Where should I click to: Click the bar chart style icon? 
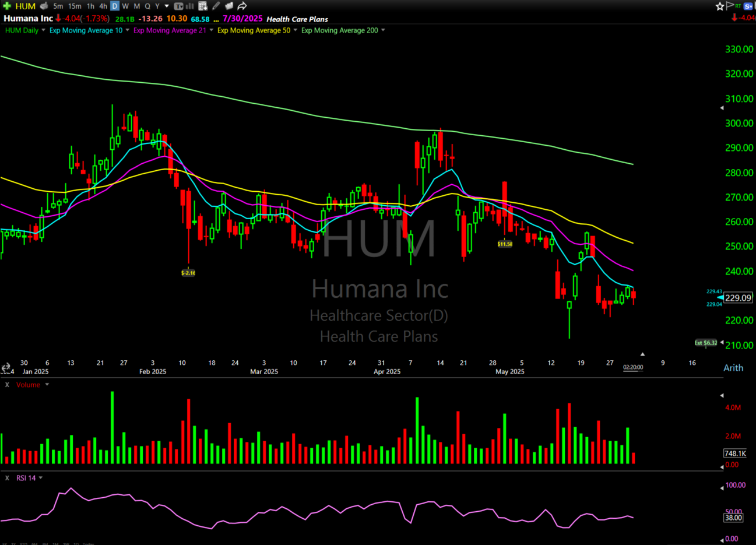pos(190,6)
